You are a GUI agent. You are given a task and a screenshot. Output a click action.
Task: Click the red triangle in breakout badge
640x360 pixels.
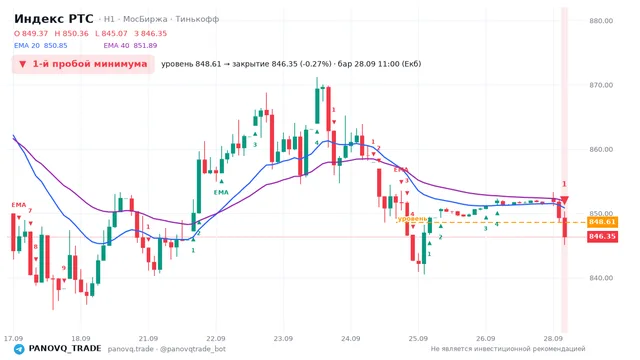[x=23, y=64]
